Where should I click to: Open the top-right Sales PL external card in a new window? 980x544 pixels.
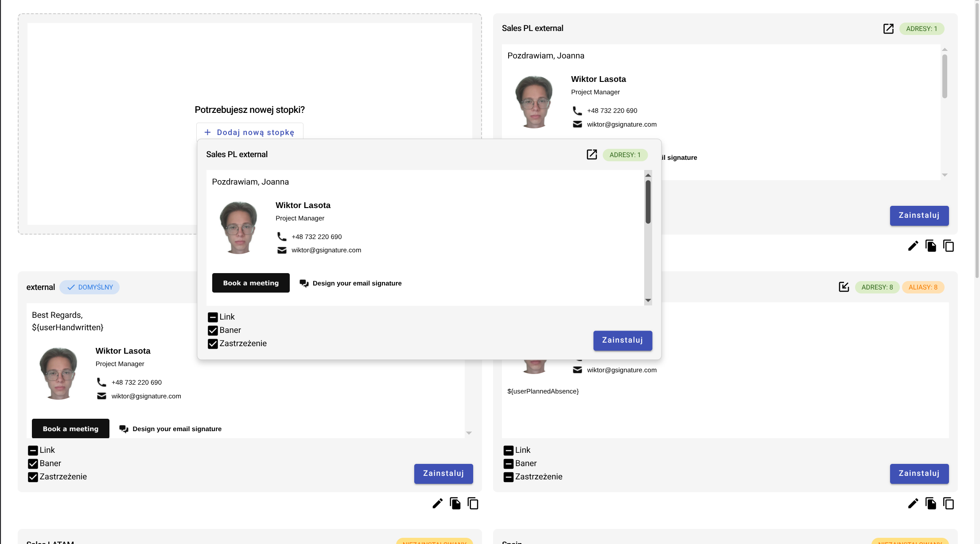click(x=888, y=29)
